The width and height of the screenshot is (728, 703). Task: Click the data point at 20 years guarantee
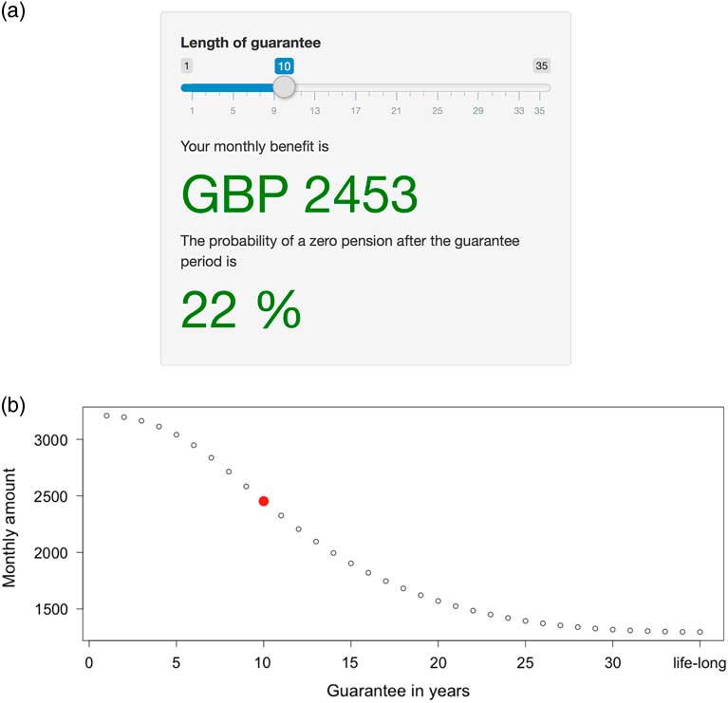pos(439,601)
